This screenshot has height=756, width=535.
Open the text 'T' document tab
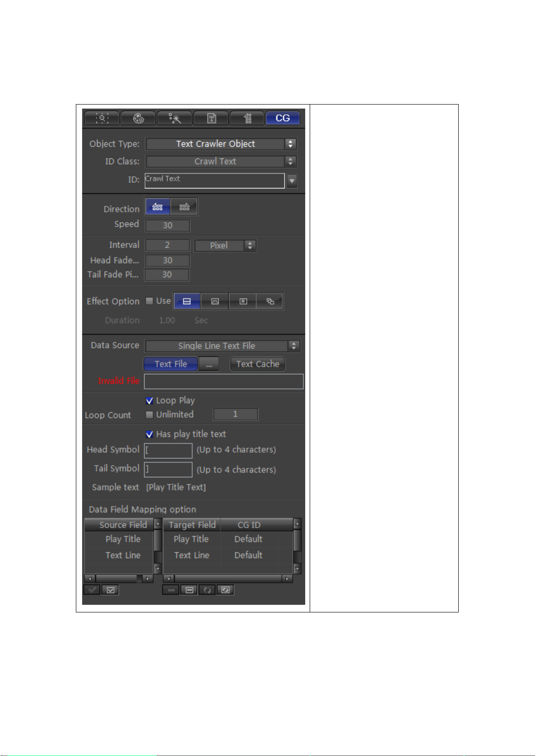(211, 118)
